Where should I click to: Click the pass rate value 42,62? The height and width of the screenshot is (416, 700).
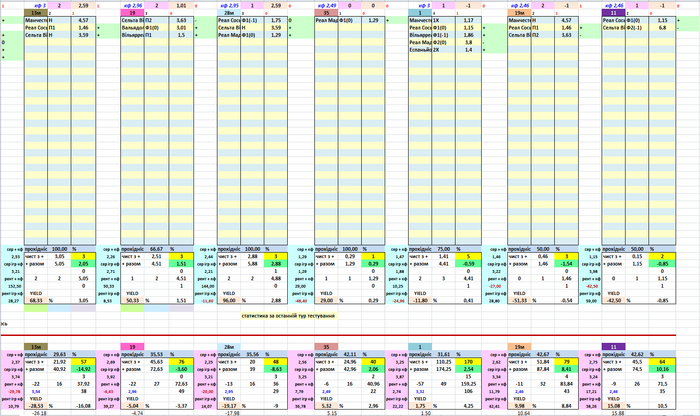[x=637, y=354]
